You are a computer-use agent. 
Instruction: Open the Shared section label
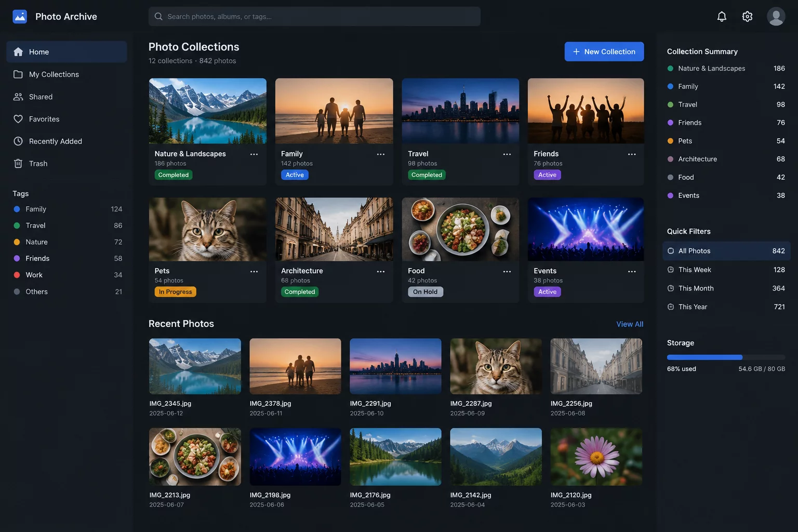tap(41, 97)
